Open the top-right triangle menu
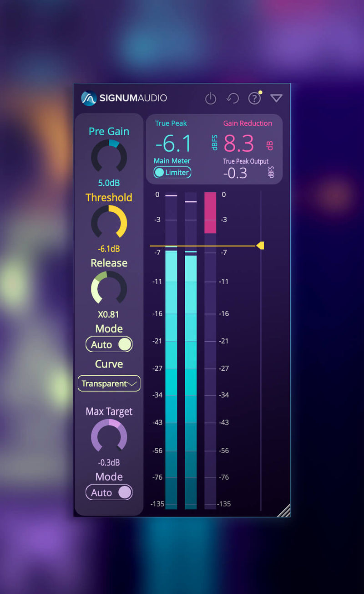The width and height of the screenshot is (364, 594). coord(276,98)
